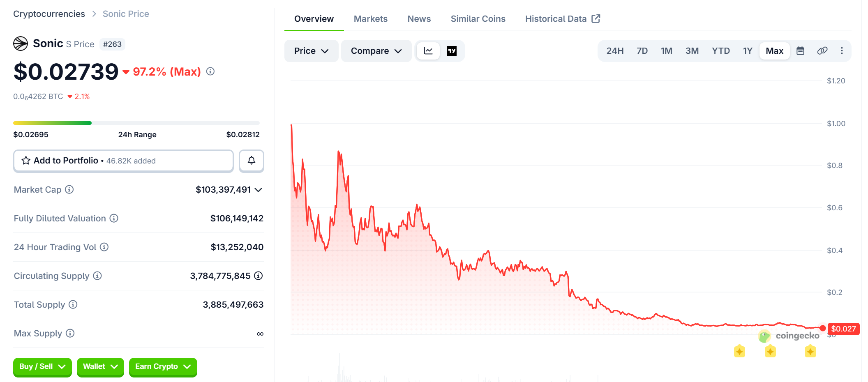The width and height of the screenshot is (868, 382).
Task: Click the $1.00 y-axis label
Action: tap(836, 124)
